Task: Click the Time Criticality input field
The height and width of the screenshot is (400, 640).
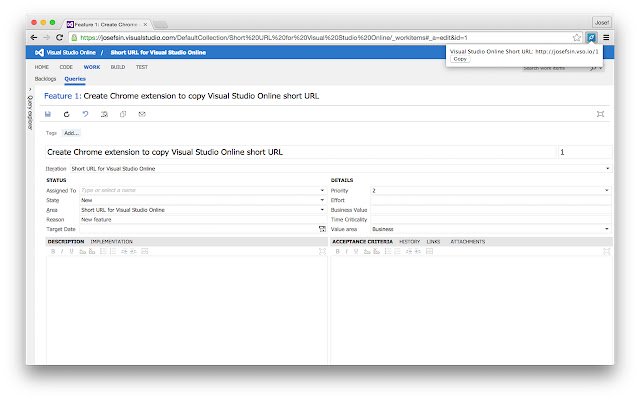Action: (491, 220)
